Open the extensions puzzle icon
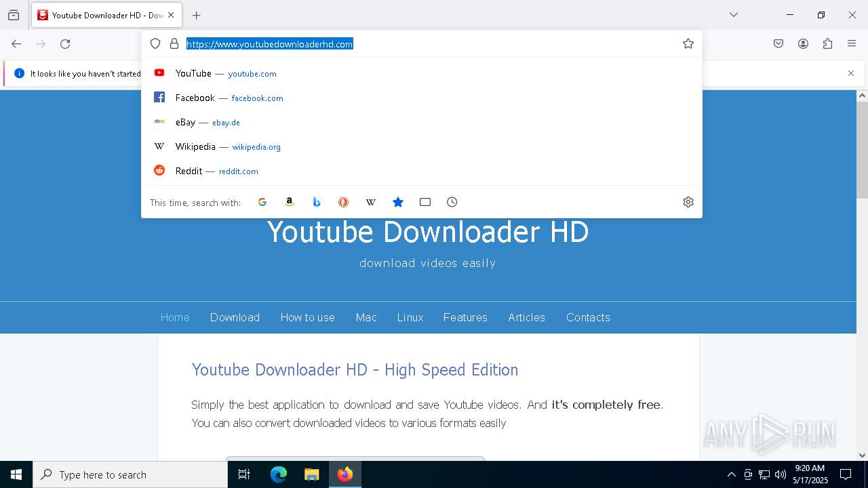This screenshot has height=488, width=868. coord(827,44)
